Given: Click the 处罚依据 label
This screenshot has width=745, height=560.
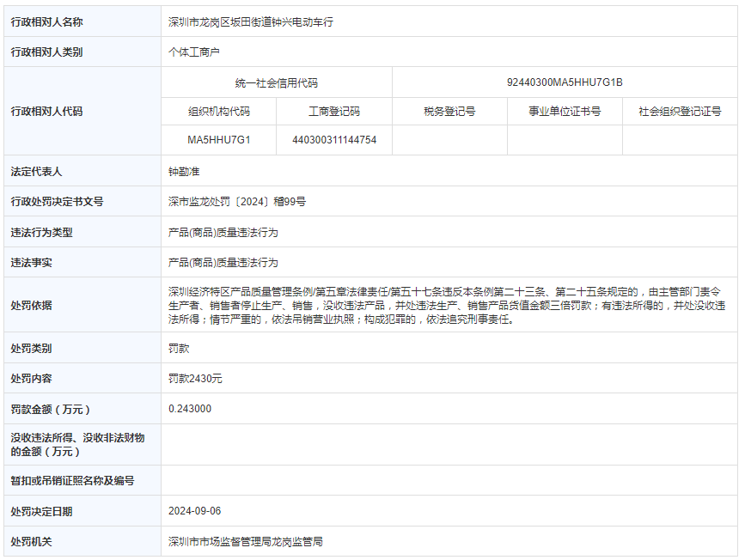Looking at the screenshot, I should coord(31,306).
